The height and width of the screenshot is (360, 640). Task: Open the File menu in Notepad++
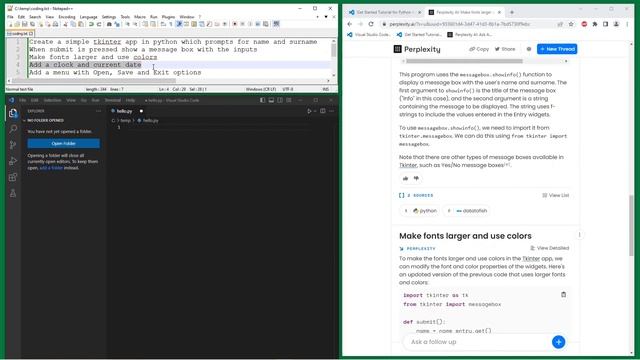click(x=10, y=17)
